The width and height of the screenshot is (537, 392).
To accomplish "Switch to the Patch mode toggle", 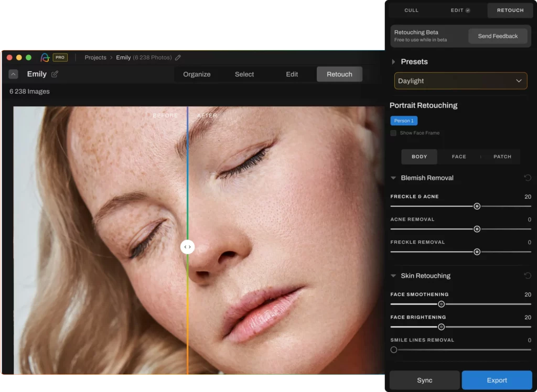I will pos(502,156).
